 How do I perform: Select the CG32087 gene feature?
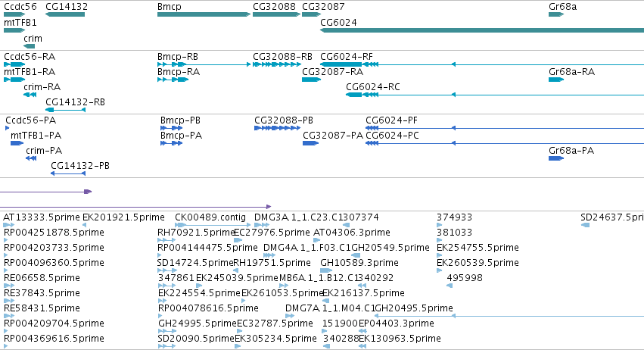click(x=311, y=14)
